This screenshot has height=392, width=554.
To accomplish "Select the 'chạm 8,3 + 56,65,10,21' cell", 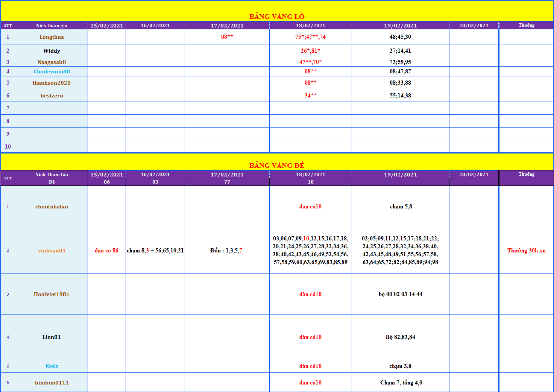I will [x=155, y=251].
